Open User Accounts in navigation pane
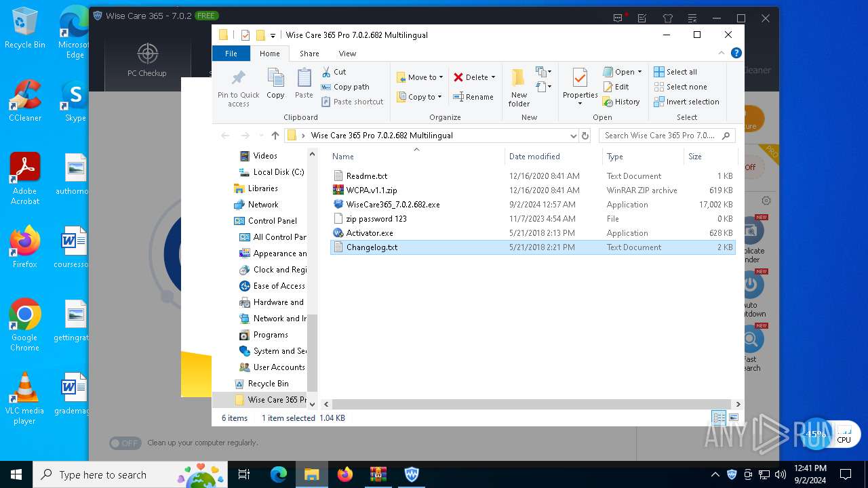 [x=272, y=367]
